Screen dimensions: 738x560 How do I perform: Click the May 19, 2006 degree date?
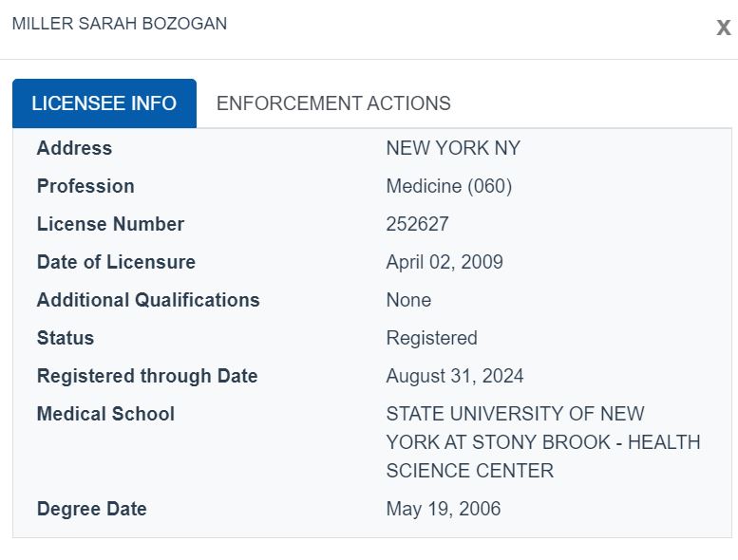pyautogui.click(x=444, y=509)
